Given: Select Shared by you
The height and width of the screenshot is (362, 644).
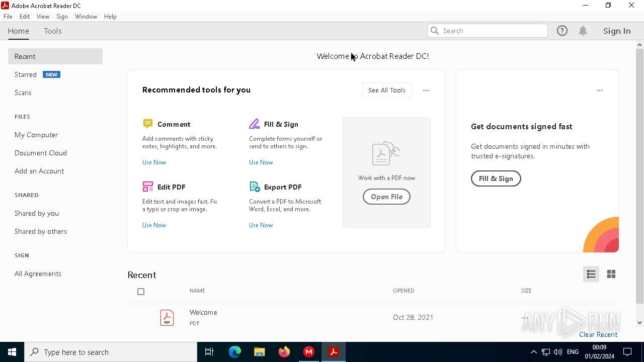Looking at the screenshot, I should click(37, 213).
